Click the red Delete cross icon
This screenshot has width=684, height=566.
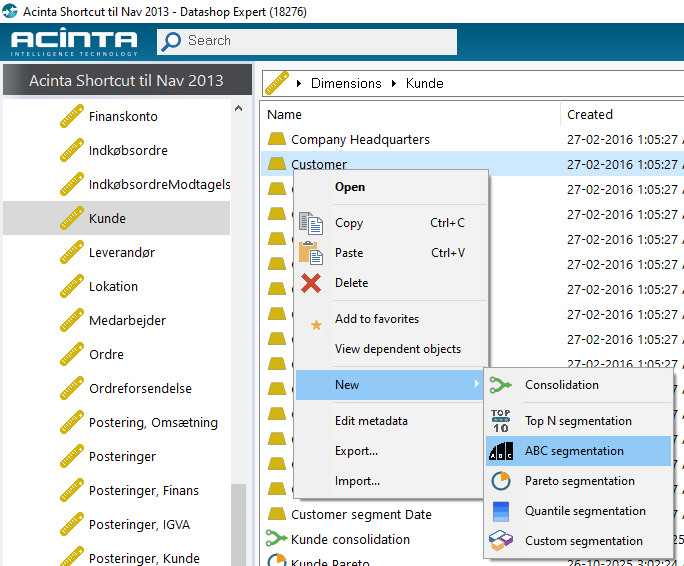(x=311, y=283)
